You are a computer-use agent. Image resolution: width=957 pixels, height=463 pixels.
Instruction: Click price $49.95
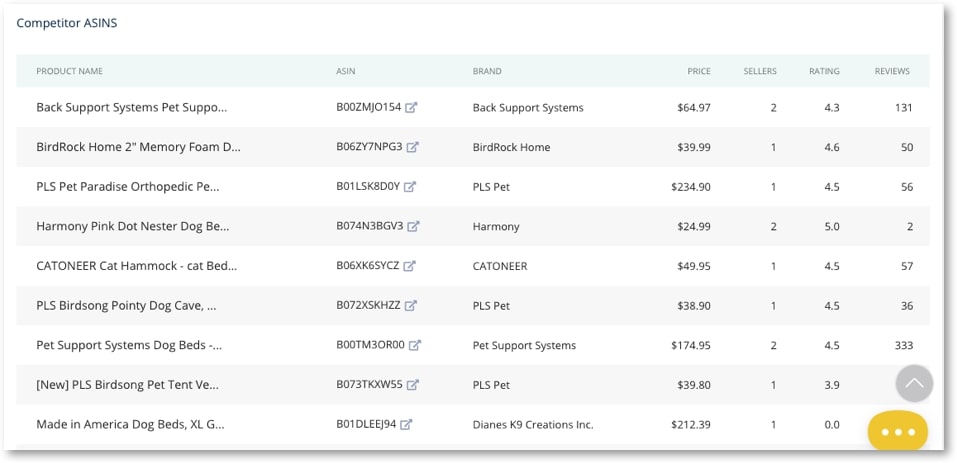tap(694, 267)
